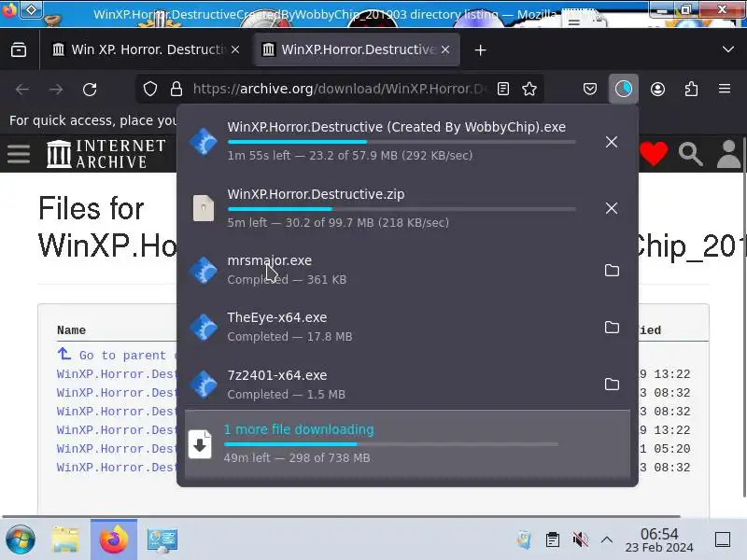Expand hidden system tray icons chevron
The height and width of the screenshot is (560, 747).
[x=606, y=540]
